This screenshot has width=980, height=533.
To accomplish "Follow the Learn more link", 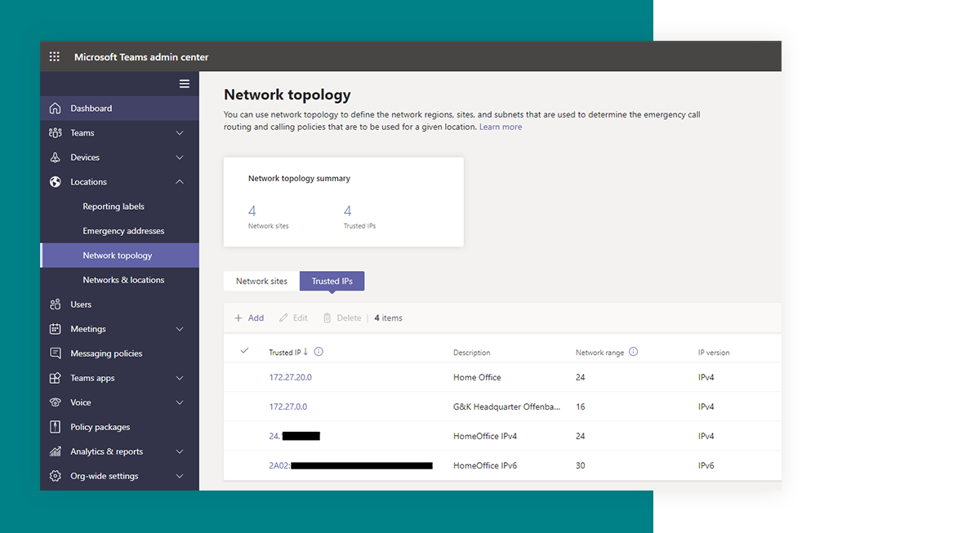I will [501, 127].
